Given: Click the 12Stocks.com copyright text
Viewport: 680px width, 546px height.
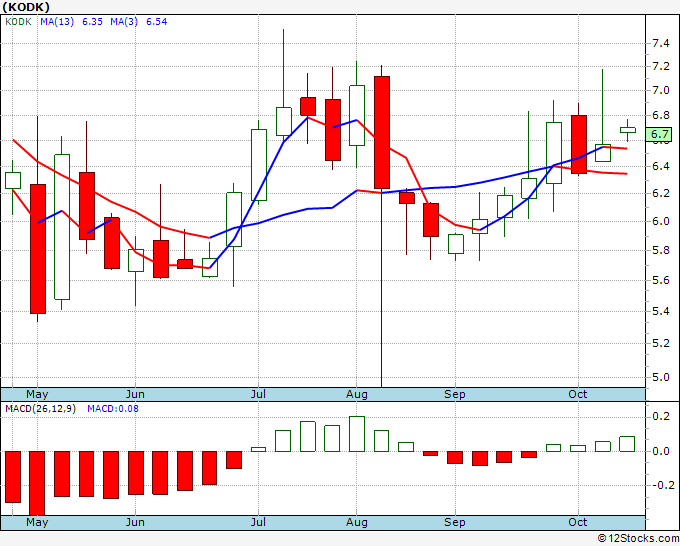Looking at the screenshot, I should point(638,538).
